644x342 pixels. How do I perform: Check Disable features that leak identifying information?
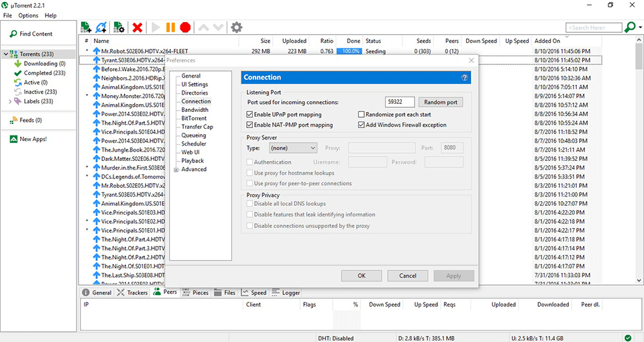[x=250, y=215]
